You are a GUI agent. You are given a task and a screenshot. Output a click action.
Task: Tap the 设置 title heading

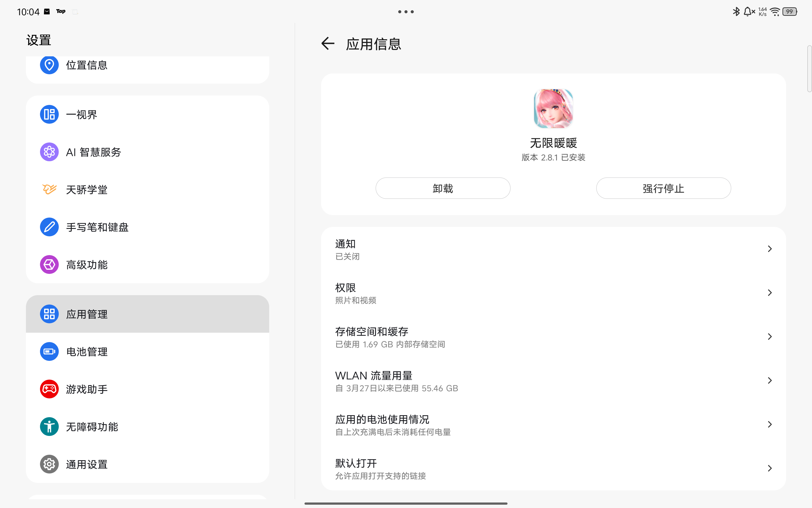(x=39, y=40)
